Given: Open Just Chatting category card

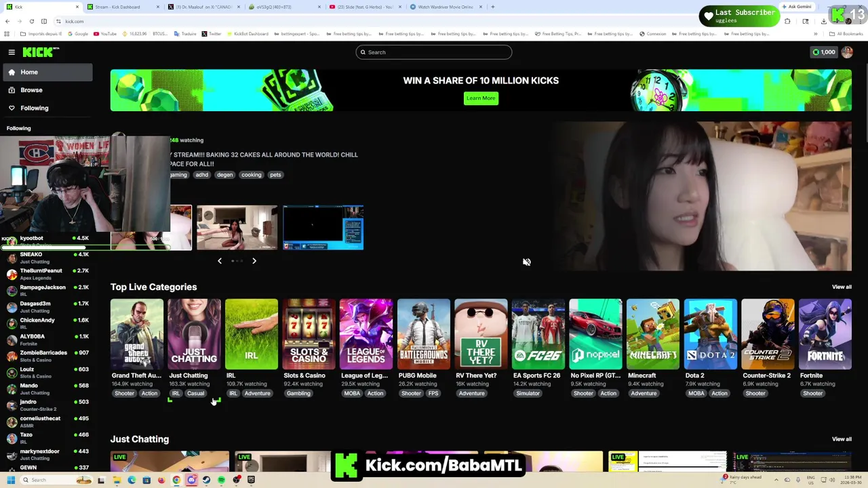Looking at the screenshot, I should pos(194,334).
